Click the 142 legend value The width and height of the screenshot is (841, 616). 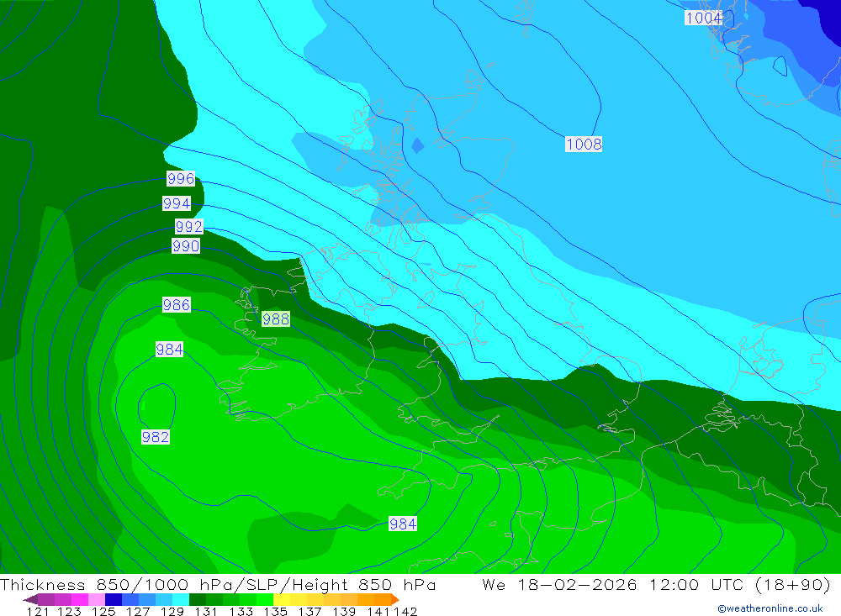pyautogui.click(x=405, y=612)
